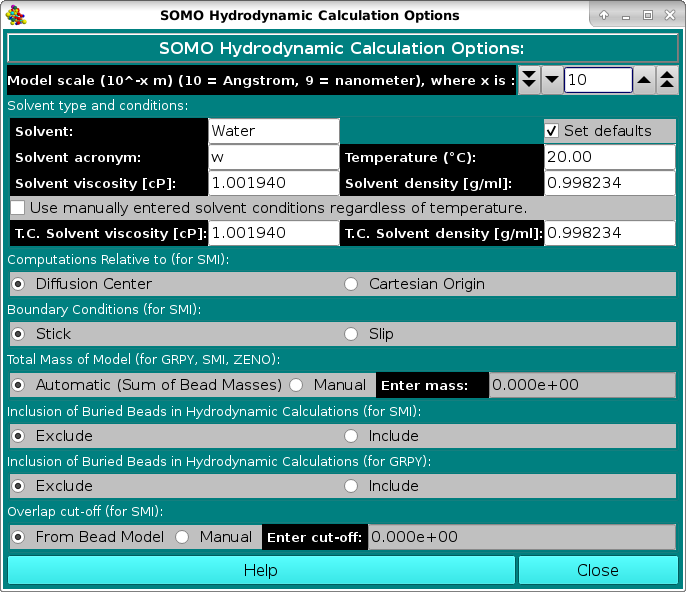
Task: Click the T.C. Solvent viscosity field
Action: click(x=274, y=233)
